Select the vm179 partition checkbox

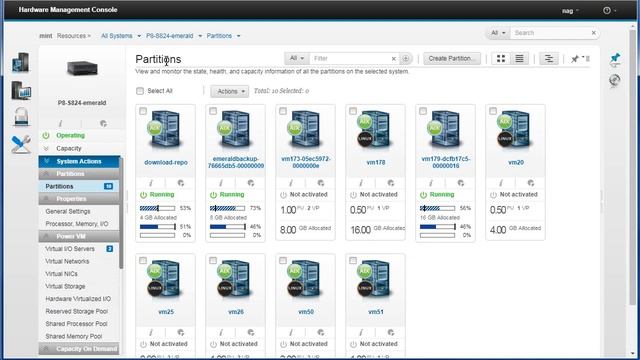(x=423, y=111)
